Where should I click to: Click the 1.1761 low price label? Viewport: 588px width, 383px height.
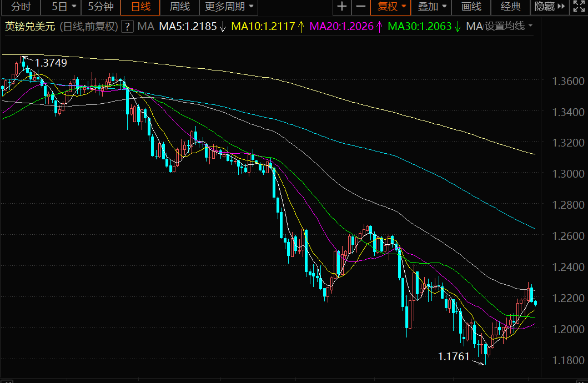point(454,357)
